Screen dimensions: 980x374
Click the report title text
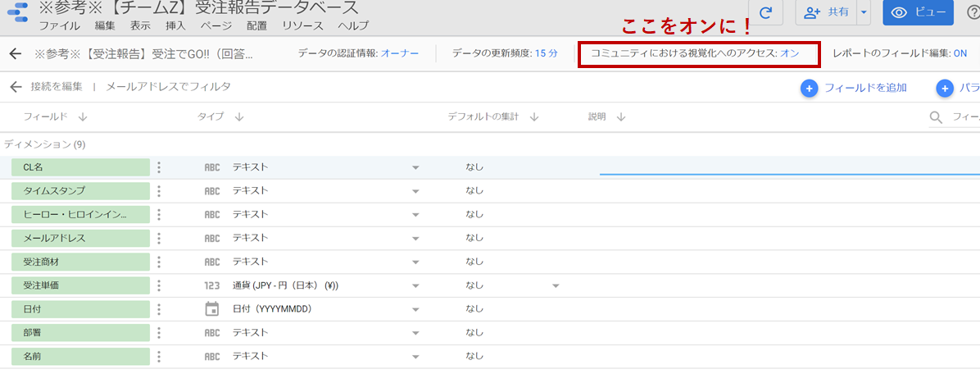(x=198, y=8)
